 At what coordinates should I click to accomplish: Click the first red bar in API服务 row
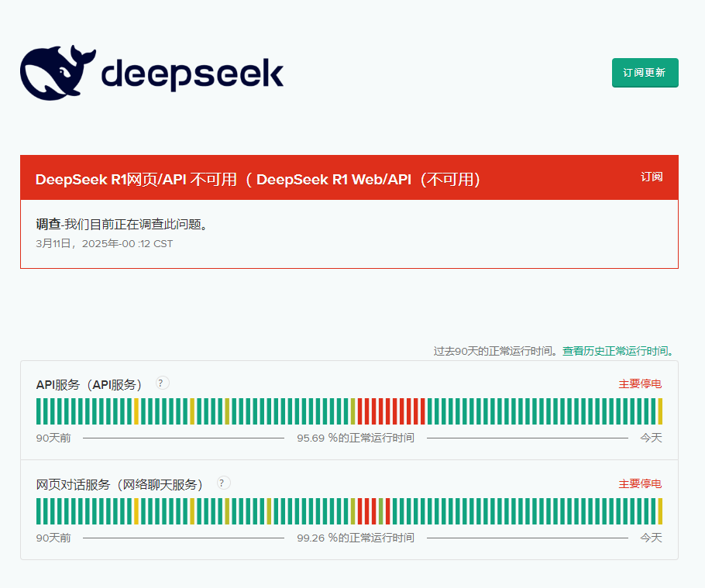tap(359, 411)
